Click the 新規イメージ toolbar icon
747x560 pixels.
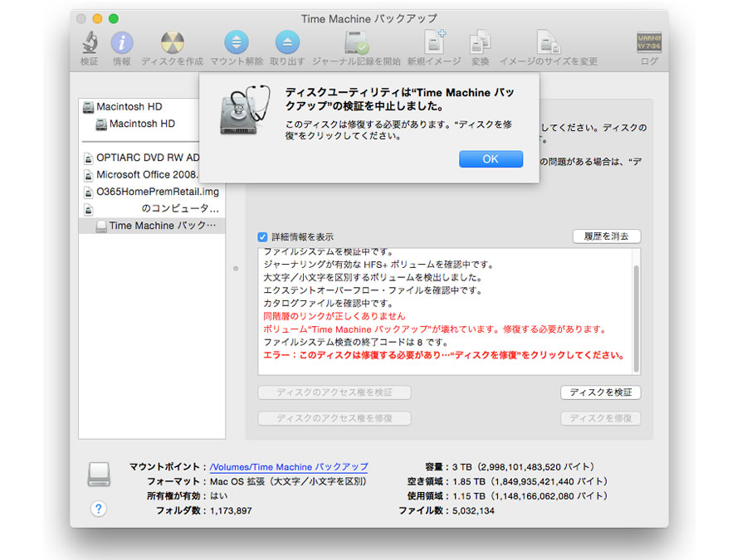(434, 42)
